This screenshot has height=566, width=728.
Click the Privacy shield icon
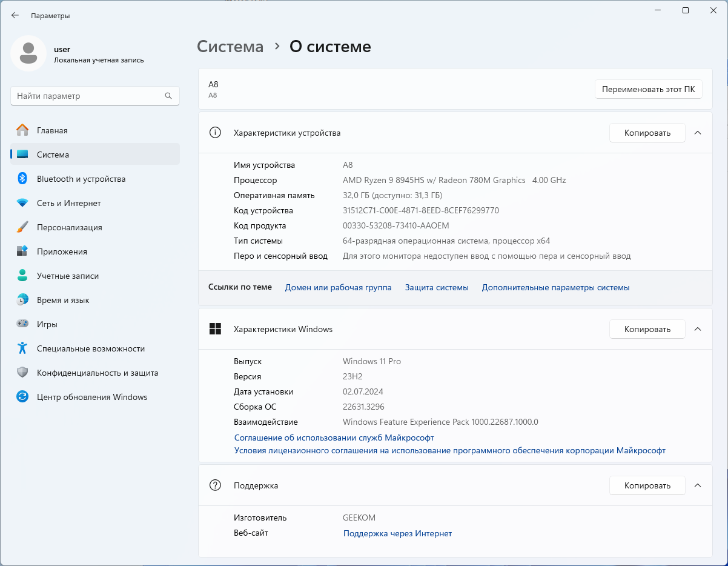[22, 373]
